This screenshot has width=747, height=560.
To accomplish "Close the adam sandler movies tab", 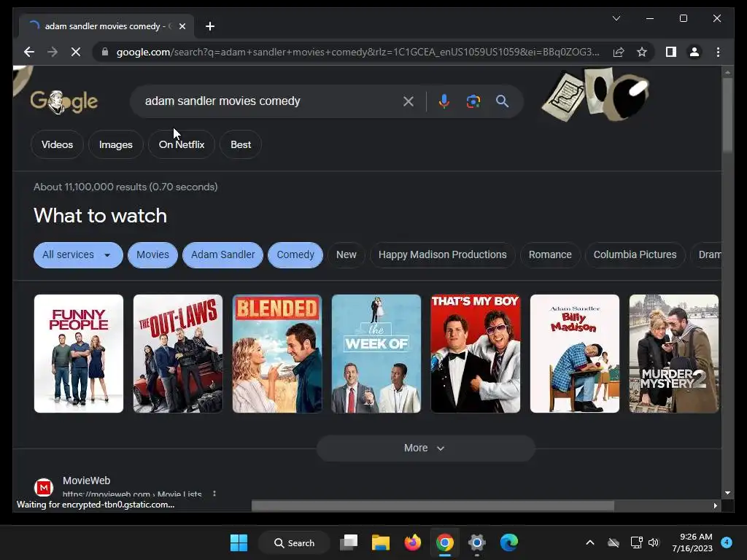I will click(x=182, y=26).
